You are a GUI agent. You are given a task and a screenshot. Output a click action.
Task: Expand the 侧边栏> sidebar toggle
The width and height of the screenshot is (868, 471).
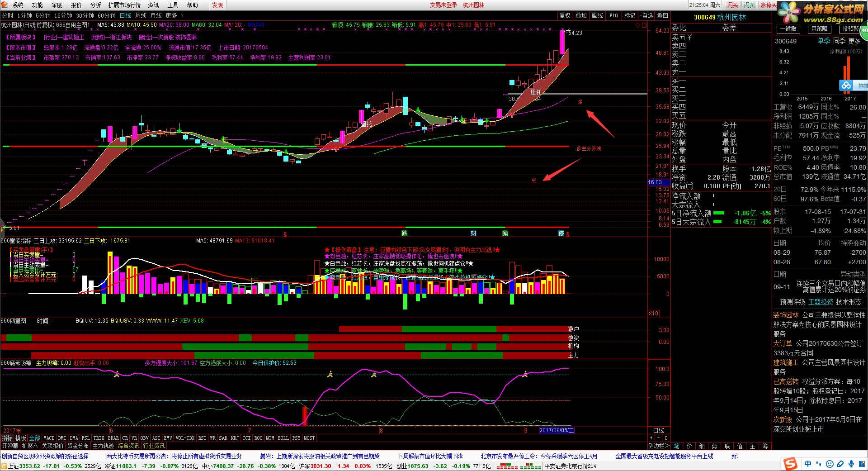click(x=658, y=446)
